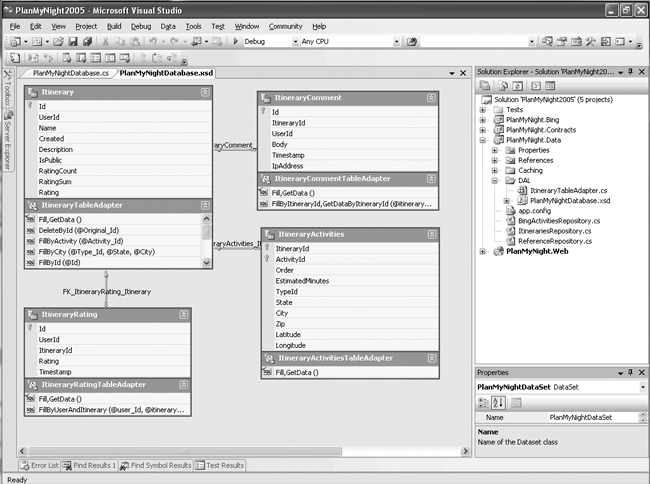Open the Any CPU platform dropdown
Image resolution: width=650 pixels, height=484 pixels.
tap(396, 41)
